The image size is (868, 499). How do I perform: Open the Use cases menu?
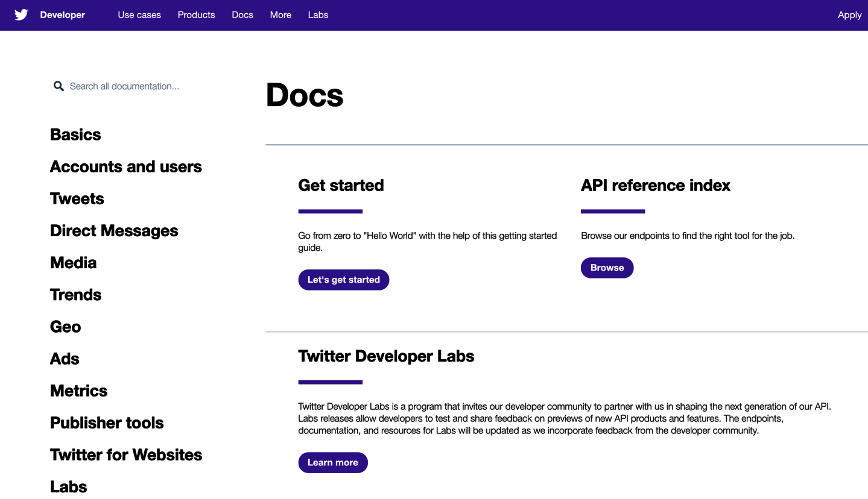(139, 15)
